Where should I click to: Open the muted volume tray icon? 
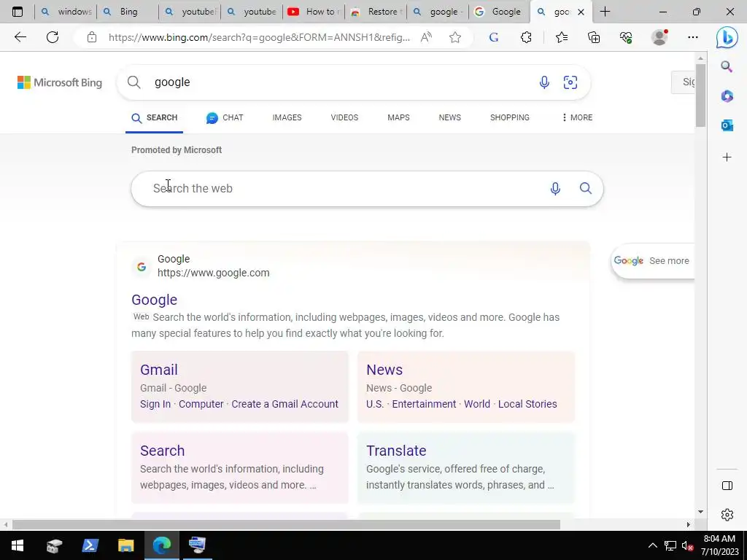[x=687, y=545]
